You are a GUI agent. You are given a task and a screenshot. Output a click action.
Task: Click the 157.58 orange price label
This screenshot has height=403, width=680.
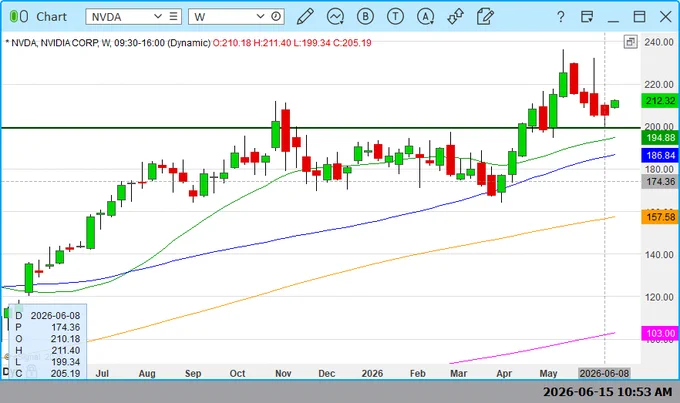660,217
